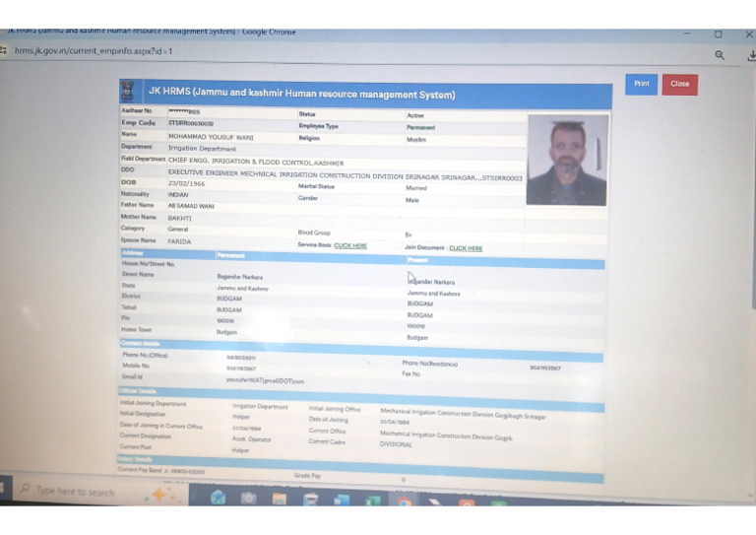Click the 'Street Name' label
The image size is (756, 535).
(138, 275)
